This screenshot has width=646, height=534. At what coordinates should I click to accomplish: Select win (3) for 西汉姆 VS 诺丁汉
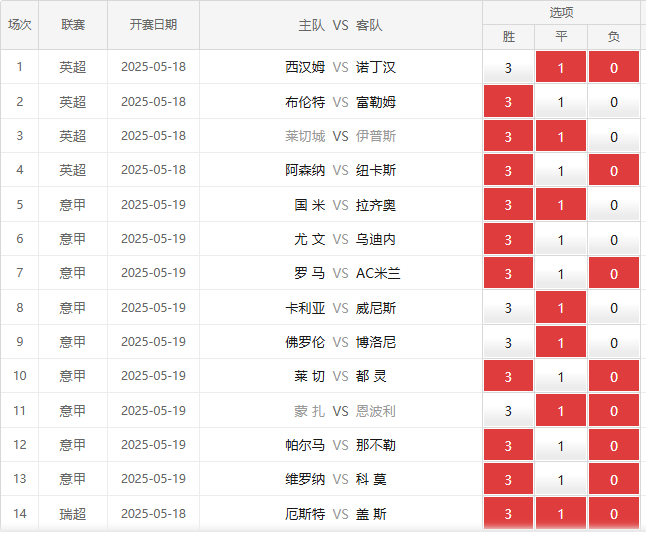pos(508,67)
